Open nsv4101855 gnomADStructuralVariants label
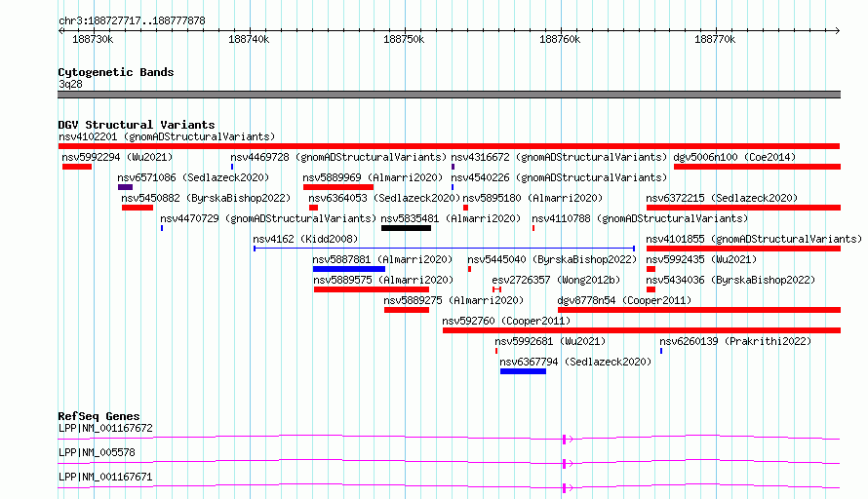The height and width of the screenshot is (499, 868). click(x=754, y=239)
